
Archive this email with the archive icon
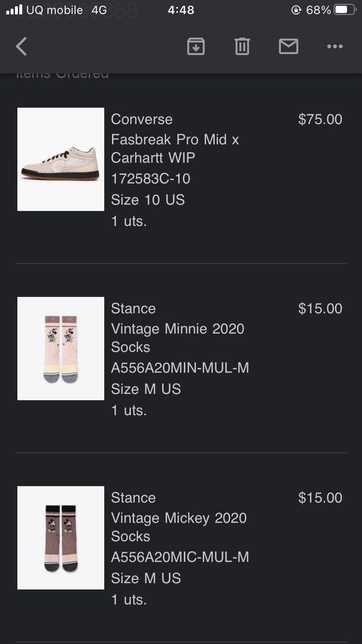point(196,47)
